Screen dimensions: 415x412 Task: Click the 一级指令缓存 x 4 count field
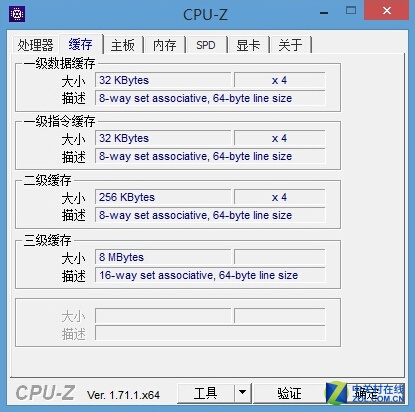tap(279, 138)
